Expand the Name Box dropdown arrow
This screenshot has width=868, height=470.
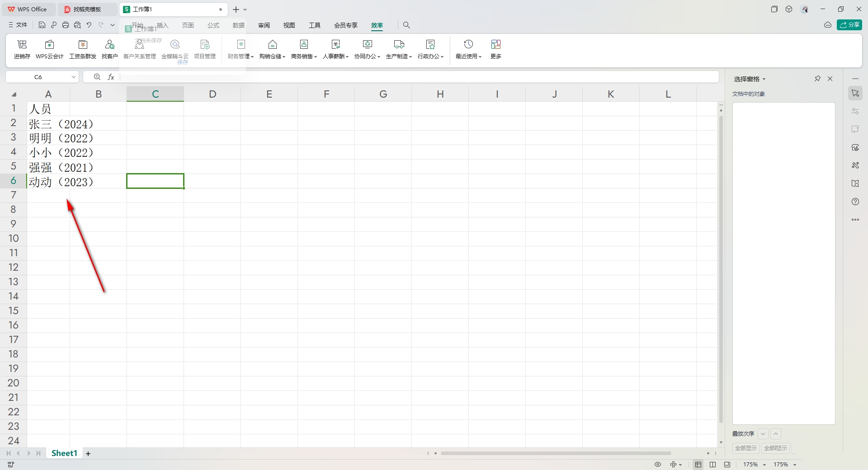point(74,77)
